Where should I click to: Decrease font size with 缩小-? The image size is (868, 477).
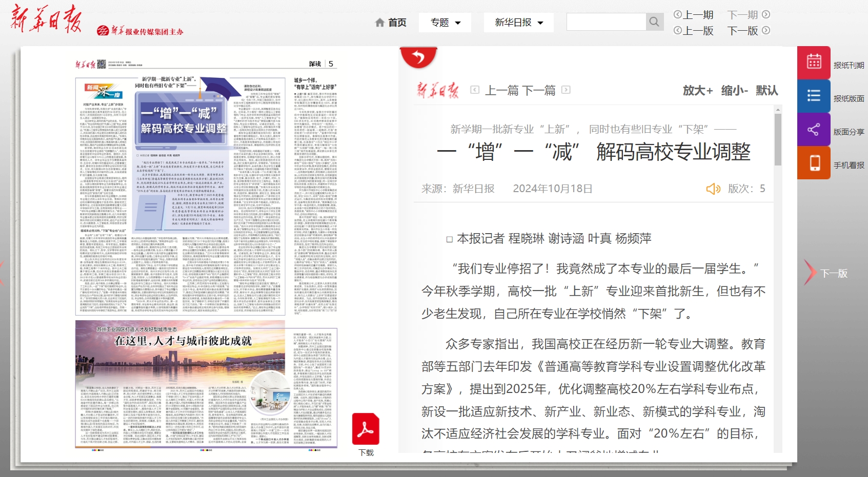coord(735,91)
